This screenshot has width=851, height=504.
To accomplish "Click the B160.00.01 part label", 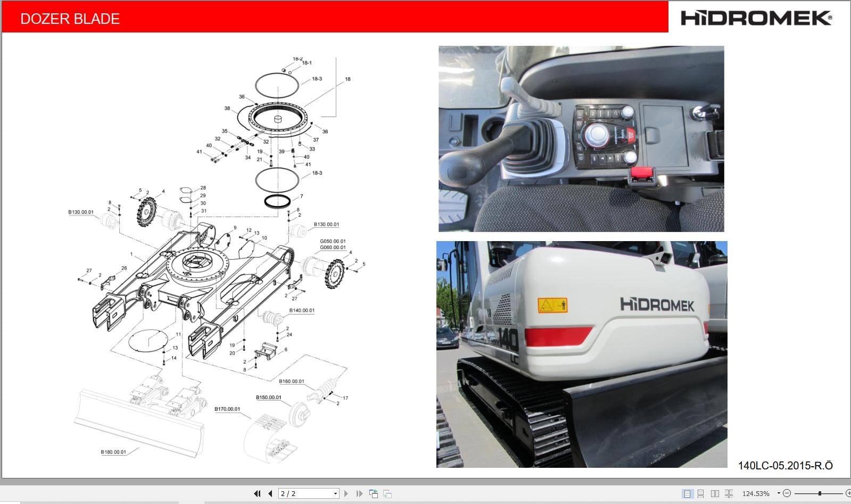I will tap(292, 382).
